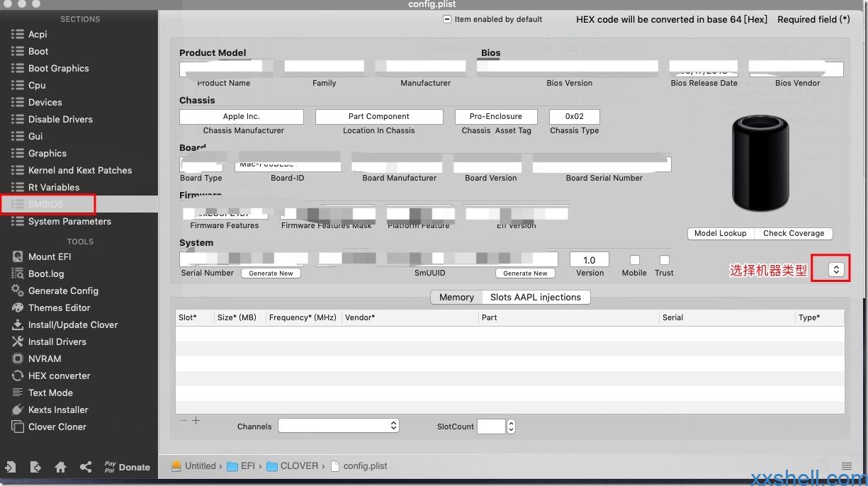Toggle the Mobile checkbox
The width and height of the screenshot is (868, 486).
(x=634, y=260)
